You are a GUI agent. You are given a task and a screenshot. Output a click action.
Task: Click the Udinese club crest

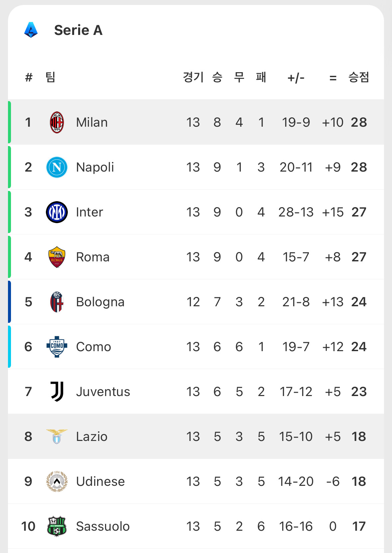pyautogui.click(x=57, y=481)
